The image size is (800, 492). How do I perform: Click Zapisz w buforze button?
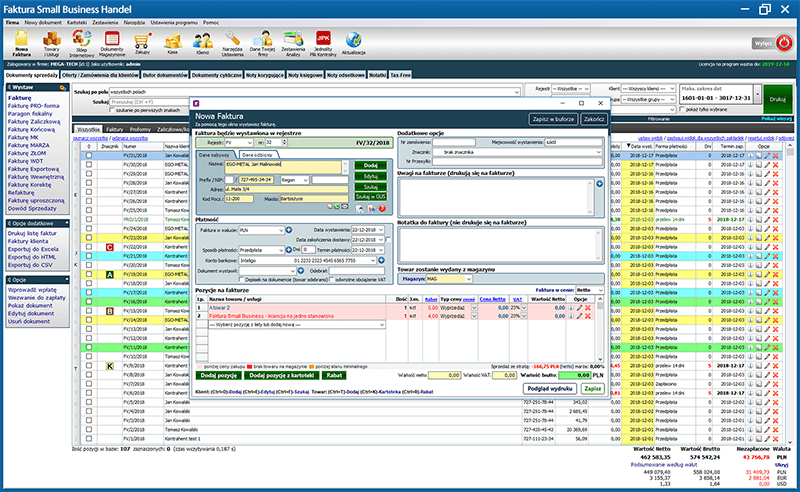click(553, 119)
